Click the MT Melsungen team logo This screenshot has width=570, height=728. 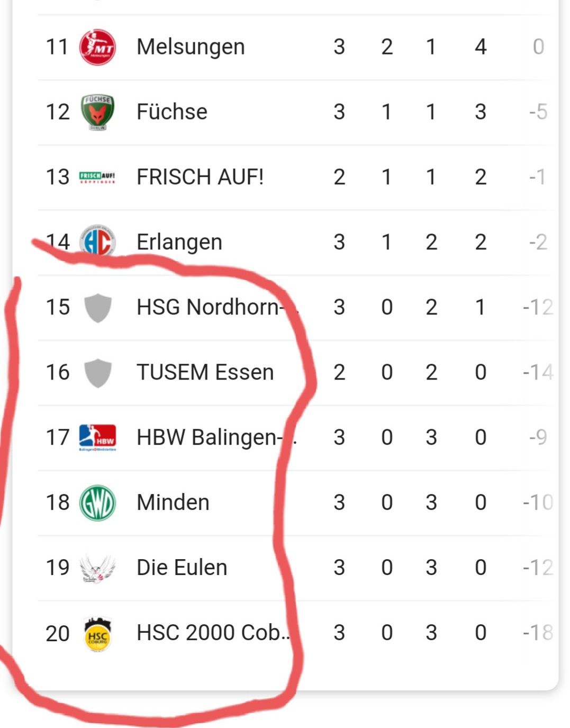tap(97, 47)
